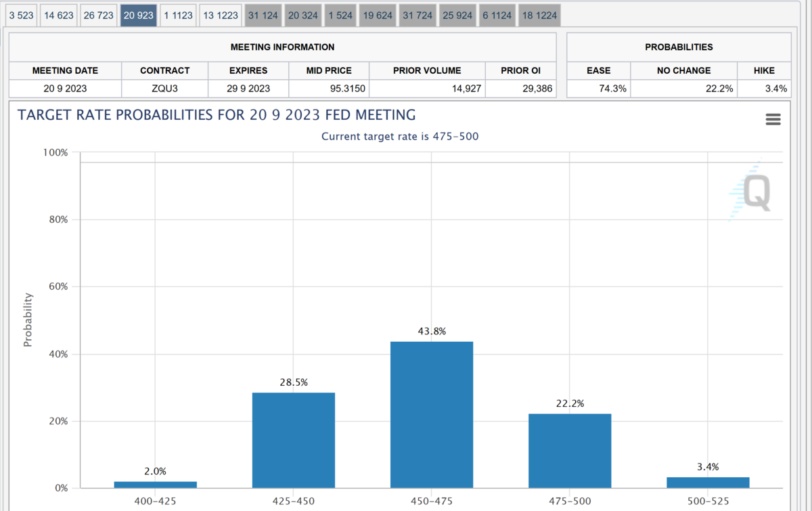Open the 1 524 meeting tab
Viewport: 812px width, 511px height.
click(x=340, y=15)
